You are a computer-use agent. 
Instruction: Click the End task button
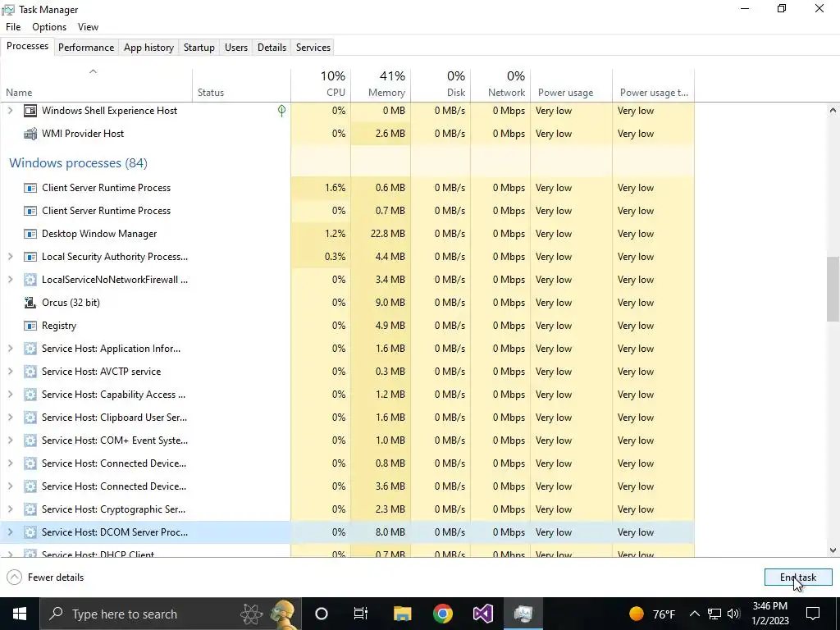(x=798, y=577)
